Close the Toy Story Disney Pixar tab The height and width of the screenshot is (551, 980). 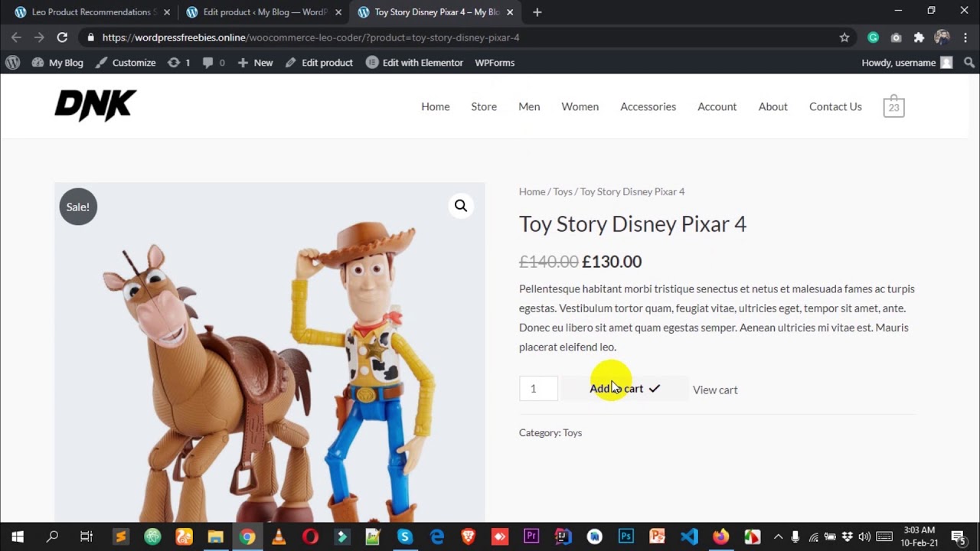510,12
